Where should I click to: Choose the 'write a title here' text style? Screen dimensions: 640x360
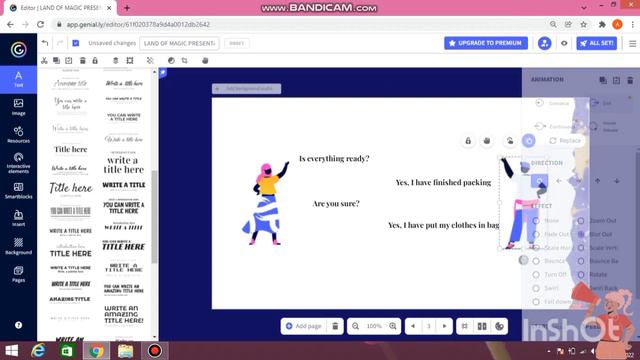click(x=123, y=164)
